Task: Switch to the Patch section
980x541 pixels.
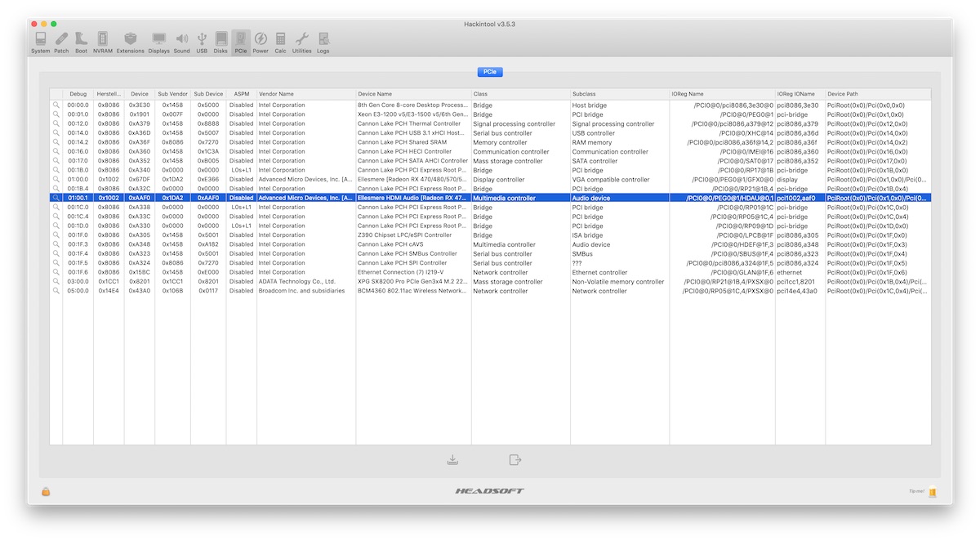Action: (61, 42)
